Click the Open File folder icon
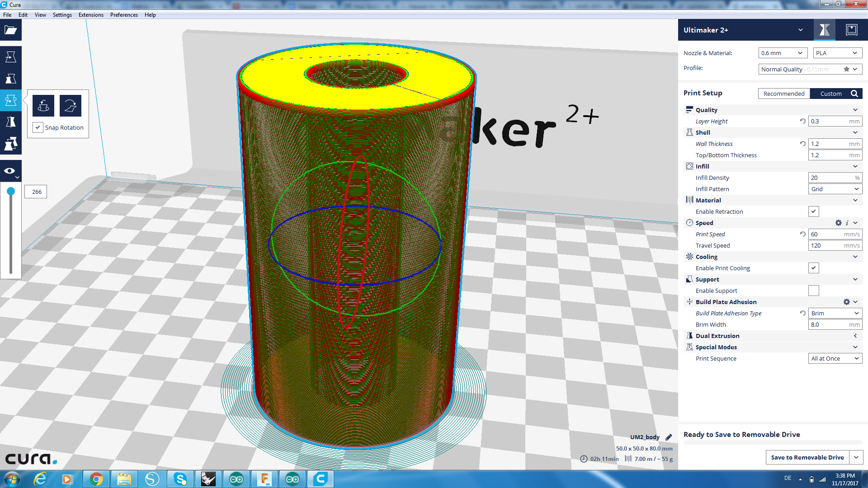Screen dimensions: 868x488 pos(10,30)
